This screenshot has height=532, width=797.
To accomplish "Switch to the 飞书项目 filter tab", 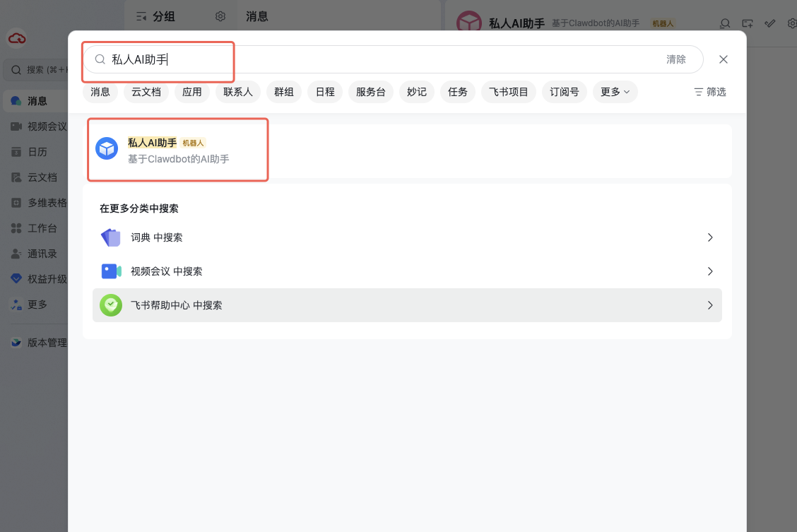I will (509, 92).
